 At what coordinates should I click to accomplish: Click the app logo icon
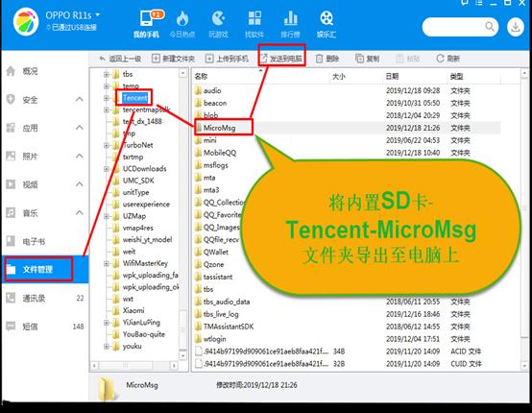pos(26,23)
